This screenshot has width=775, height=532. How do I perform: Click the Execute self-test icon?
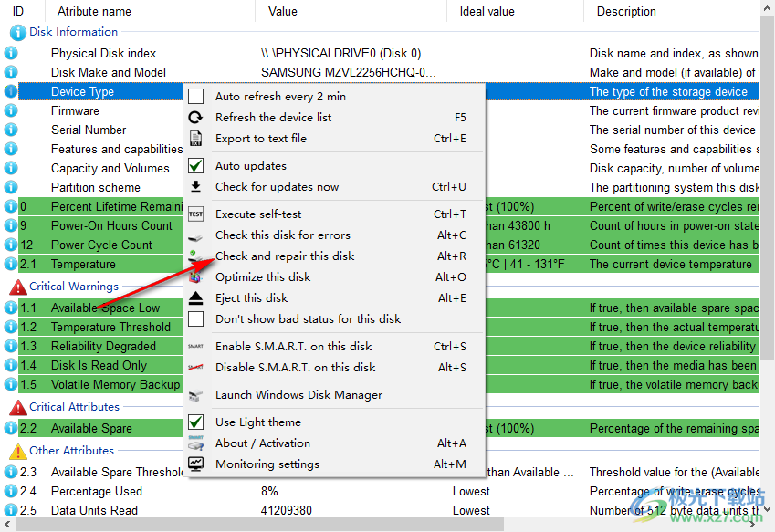click(x=195, y=214)
